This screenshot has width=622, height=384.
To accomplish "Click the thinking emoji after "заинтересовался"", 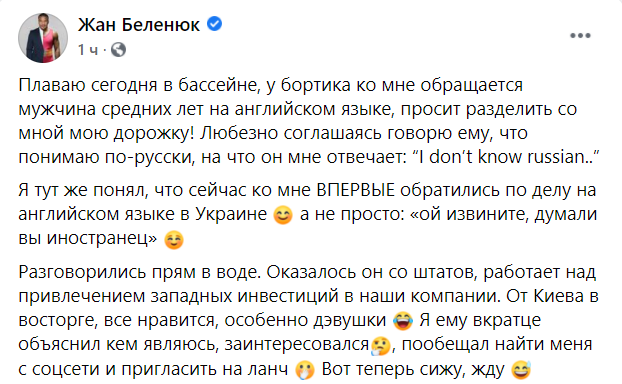I will click(x=380, y=345).
